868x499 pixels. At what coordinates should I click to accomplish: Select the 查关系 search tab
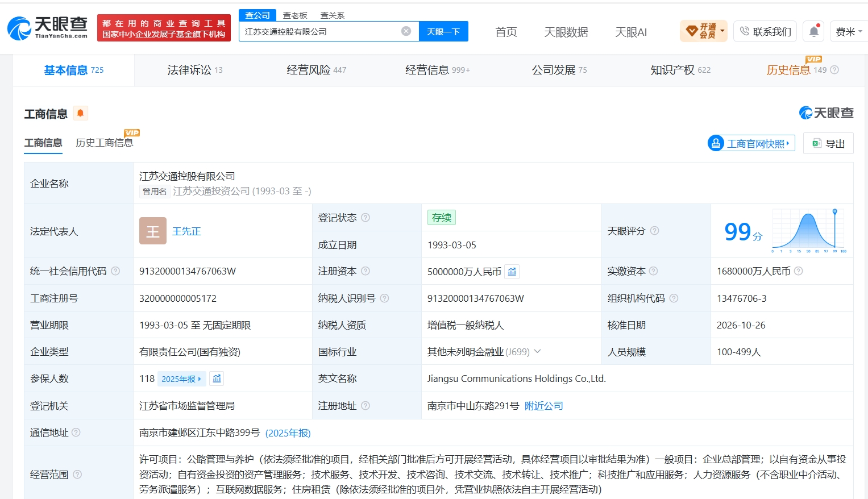[x=333, y=15]
